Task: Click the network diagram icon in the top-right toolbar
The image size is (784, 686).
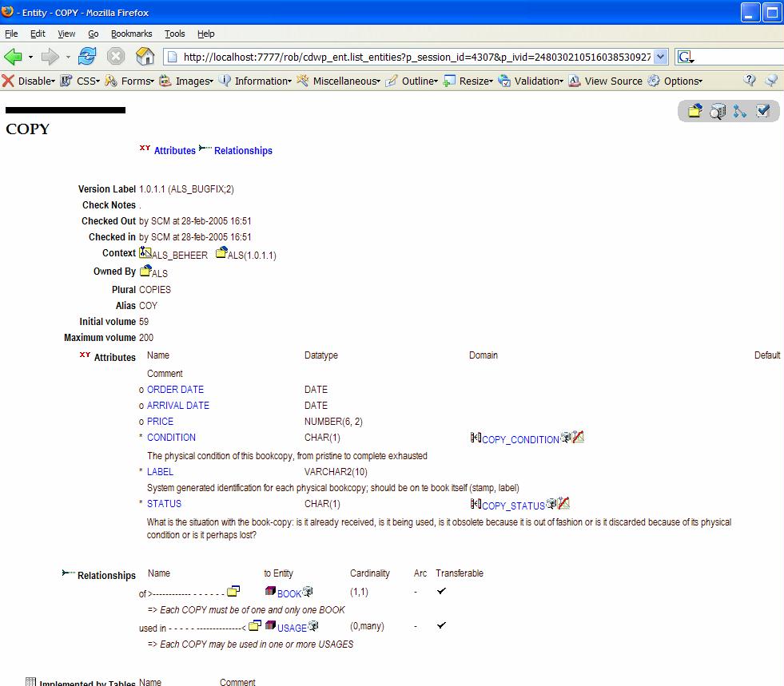Action: pos(740,111)
